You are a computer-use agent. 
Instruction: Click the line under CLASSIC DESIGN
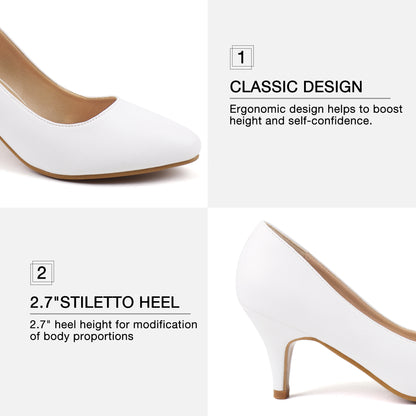(x=310, y=98)
